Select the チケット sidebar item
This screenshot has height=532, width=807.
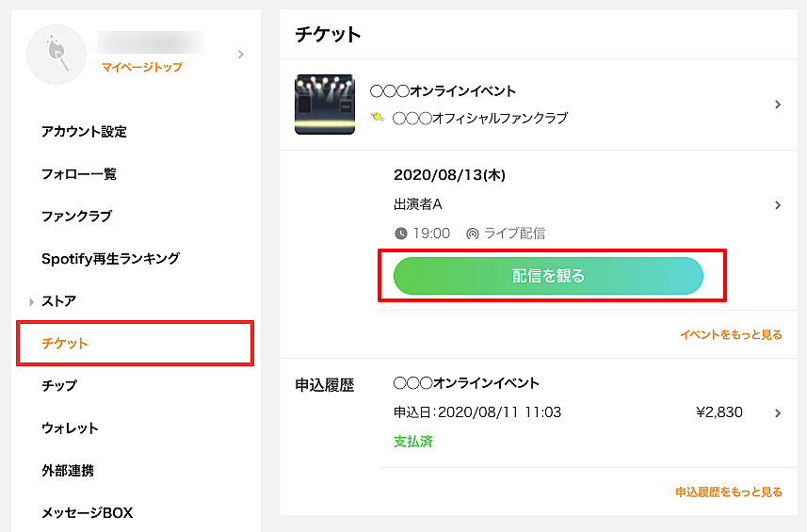[135, 343]
